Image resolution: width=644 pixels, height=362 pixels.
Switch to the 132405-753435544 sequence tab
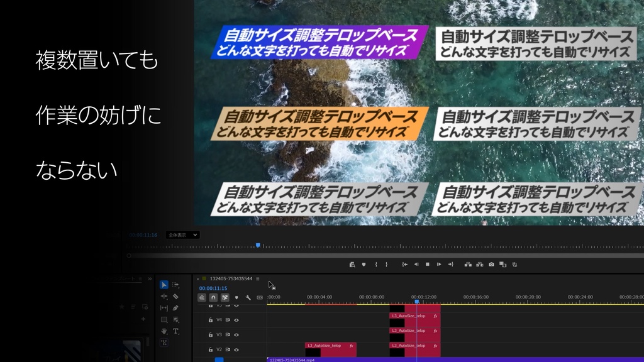click(x=231, y=278)
